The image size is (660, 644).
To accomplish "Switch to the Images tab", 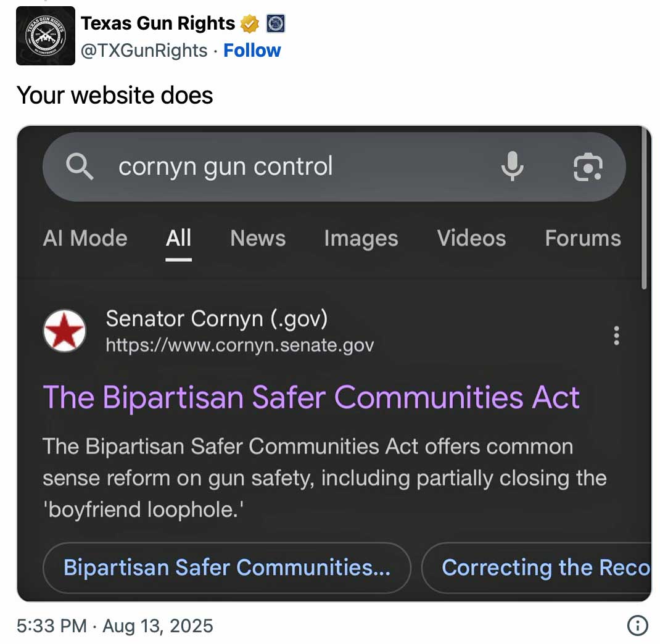I will click(360, 239).
